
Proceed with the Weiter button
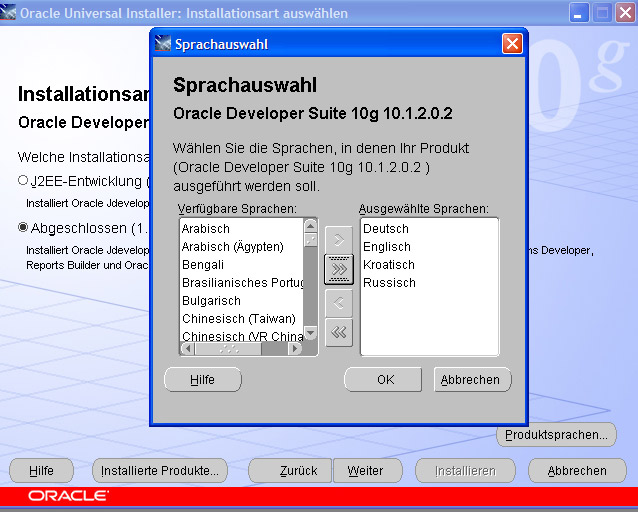[368, 470]
